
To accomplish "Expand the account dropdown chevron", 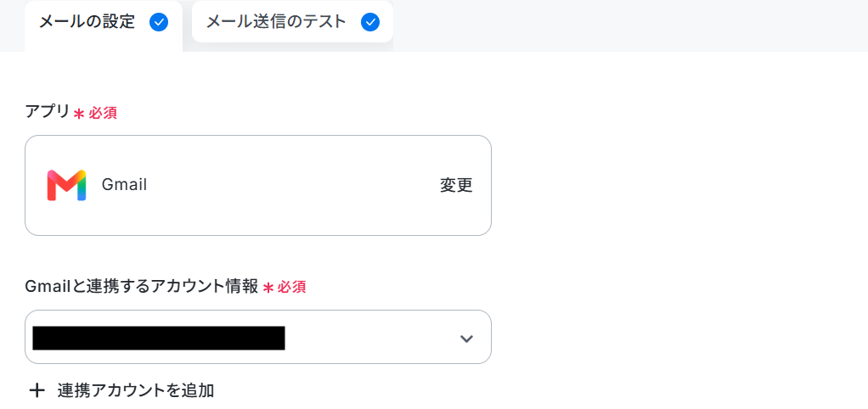I will click(466, 339).
